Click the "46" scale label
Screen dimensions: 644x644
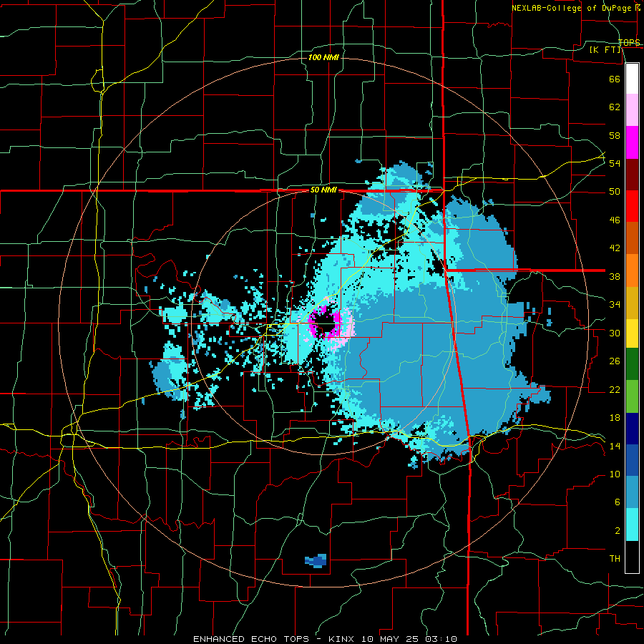615,220
